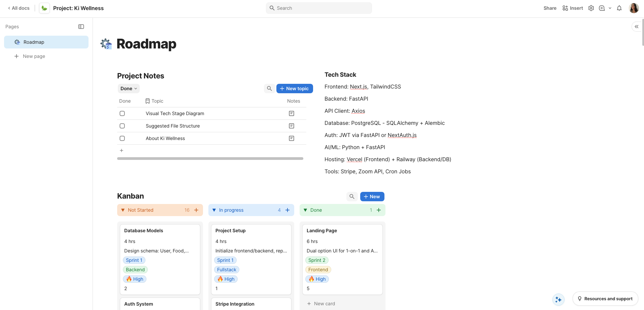Mark Suggested File Structure as done
The width and height of the screenshot is (644, 310).
(x=122, y=126)
